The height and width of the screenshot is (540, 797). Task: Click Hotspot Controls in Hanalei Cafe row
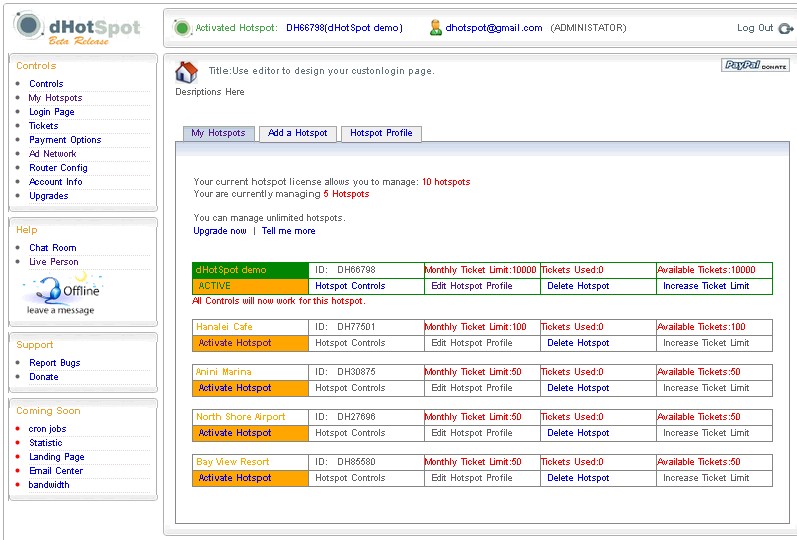(350, 343)
